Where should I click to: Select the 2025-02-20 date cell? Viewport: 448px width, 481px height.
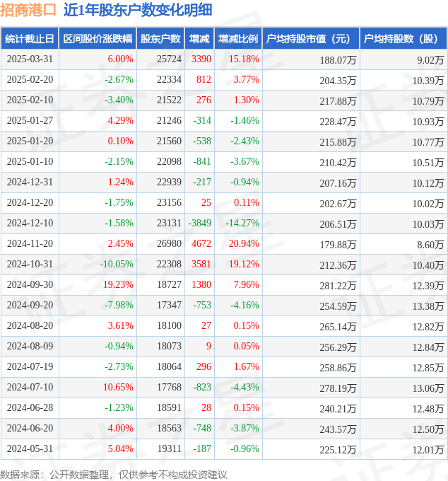point(30,79)
